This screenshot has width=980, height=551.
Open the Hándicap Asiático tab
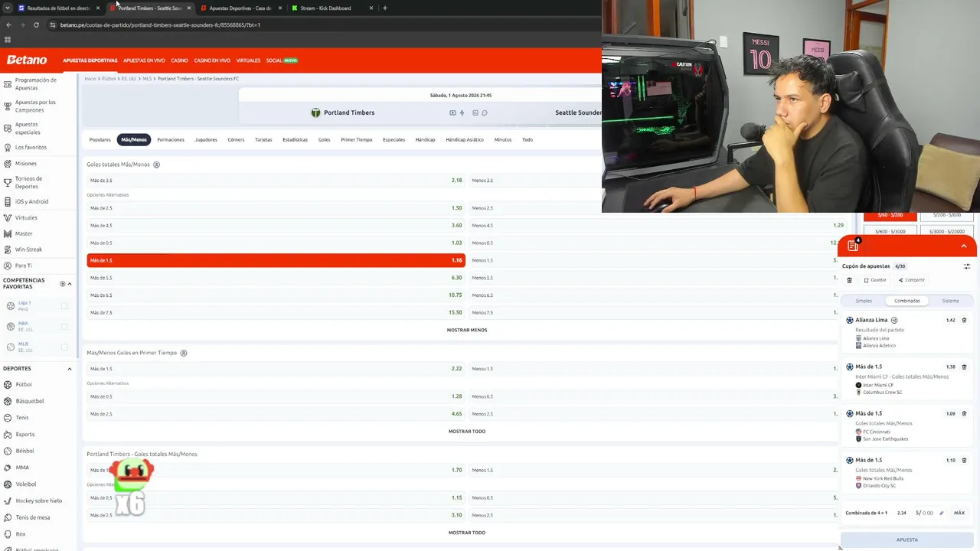pos(465,139)
